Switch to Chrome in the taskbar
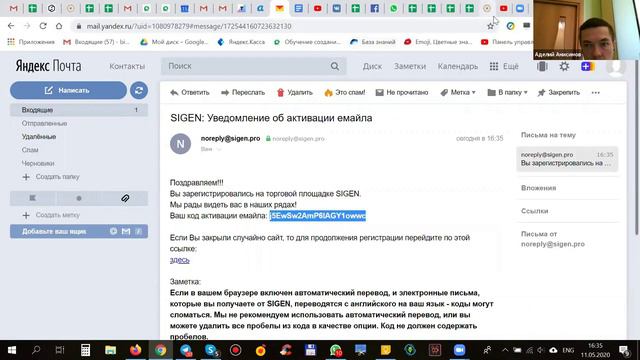640x360 pixels. [x=160, y=350]
